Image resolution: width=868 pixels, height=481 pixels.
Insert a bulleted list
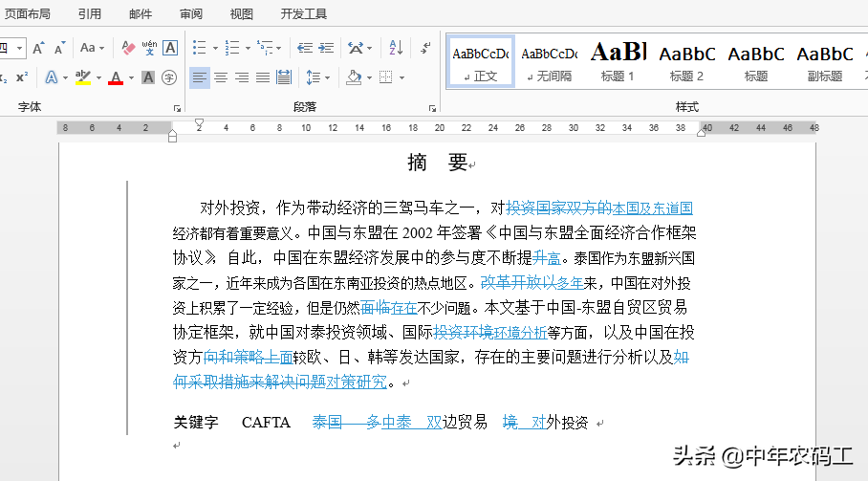199,48
